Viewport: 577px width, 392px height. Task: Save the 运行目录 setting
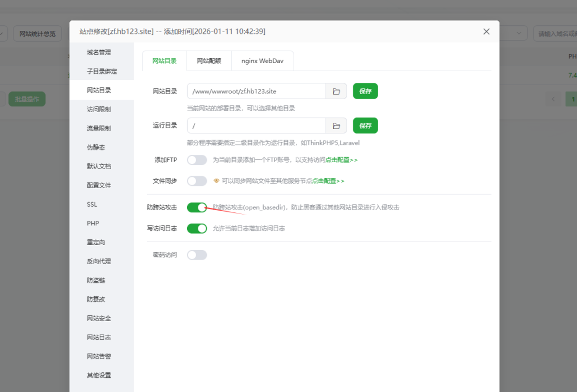click(365, 126)
